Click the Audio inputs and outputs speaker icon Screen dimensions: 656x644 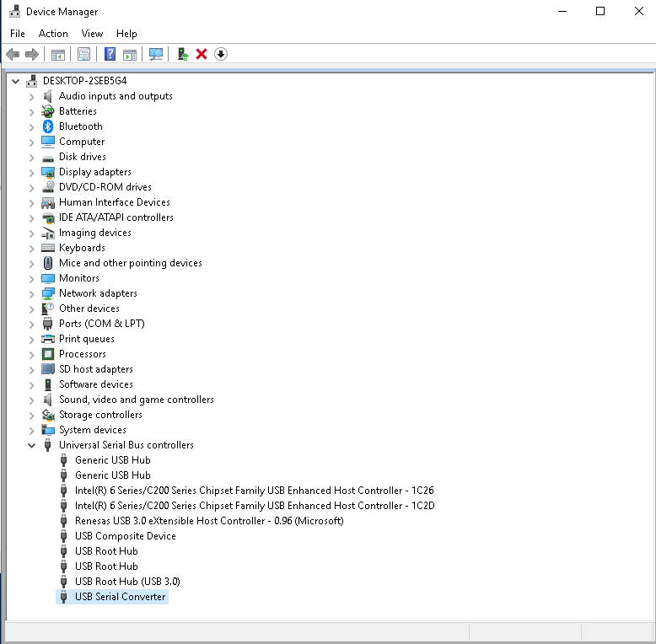pos(48,96)
